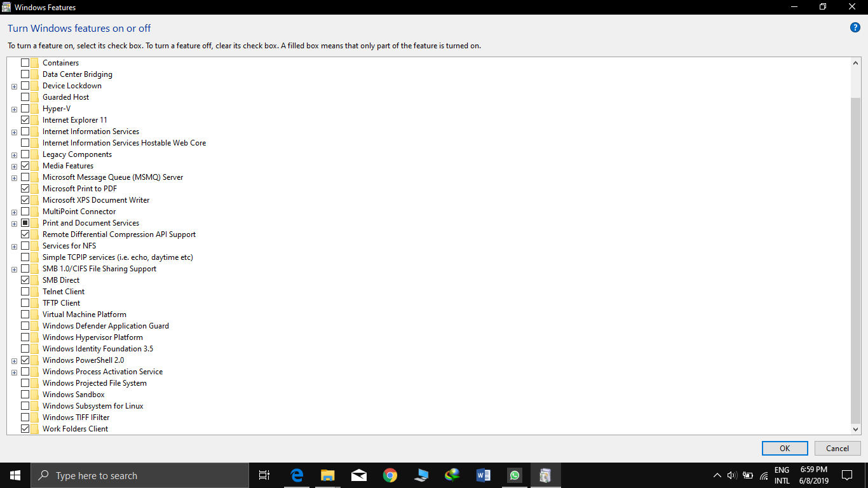
Task: Open the Mail app in taskbar
Action: click(359, 475)
